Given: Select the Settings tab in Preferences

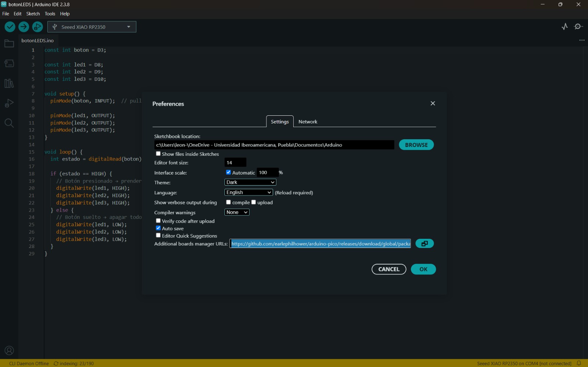Looking at the screenshot, I should tap(280, 122).
